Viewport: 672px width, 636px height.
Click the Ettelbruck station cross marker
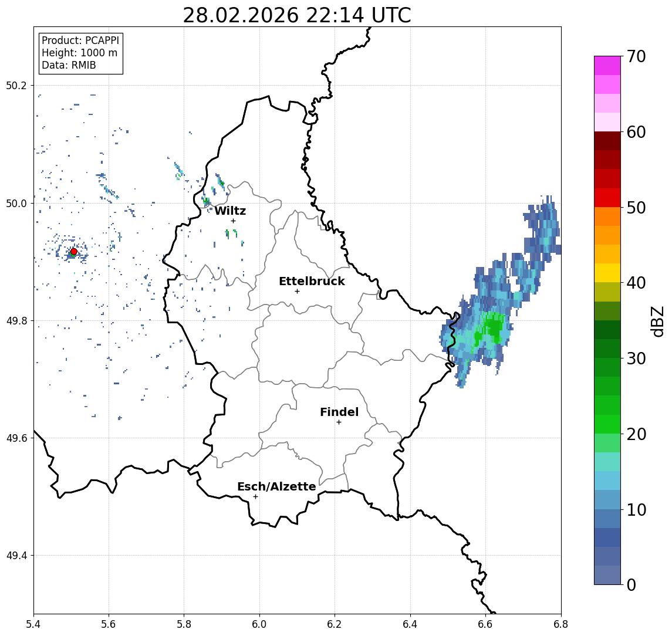tap(297, 292)
